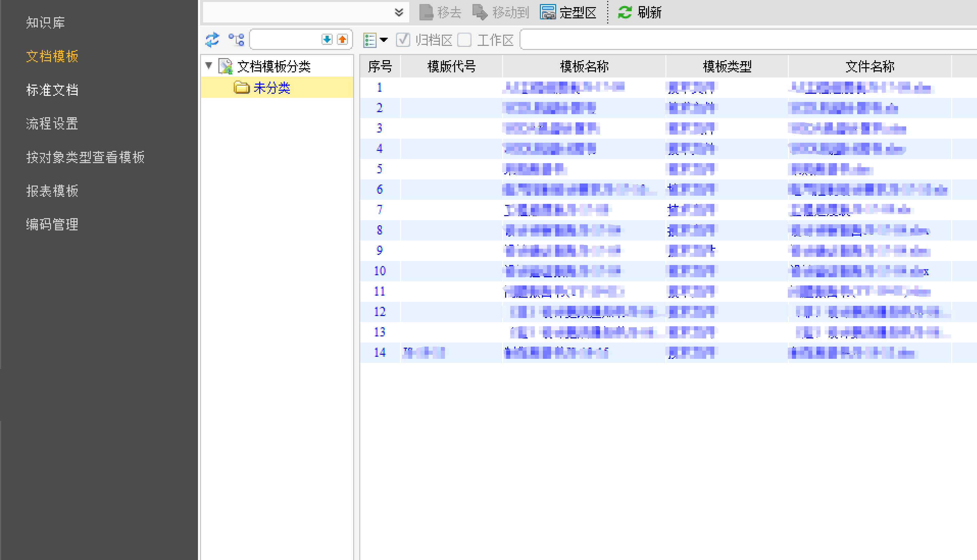
Task: Click the green 刷新 refresh icon
Action: point(625,12)
